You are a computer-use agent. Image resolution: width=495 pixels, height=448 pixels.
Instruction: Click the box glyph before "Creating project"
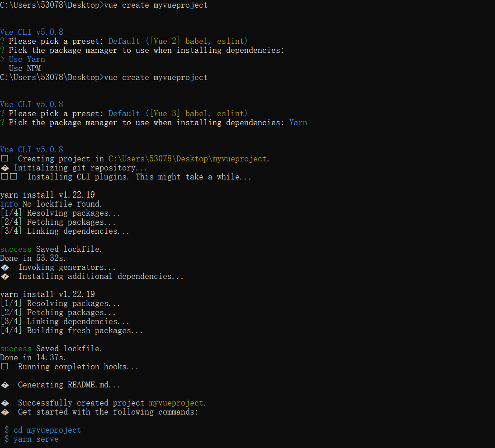(5, 159)
